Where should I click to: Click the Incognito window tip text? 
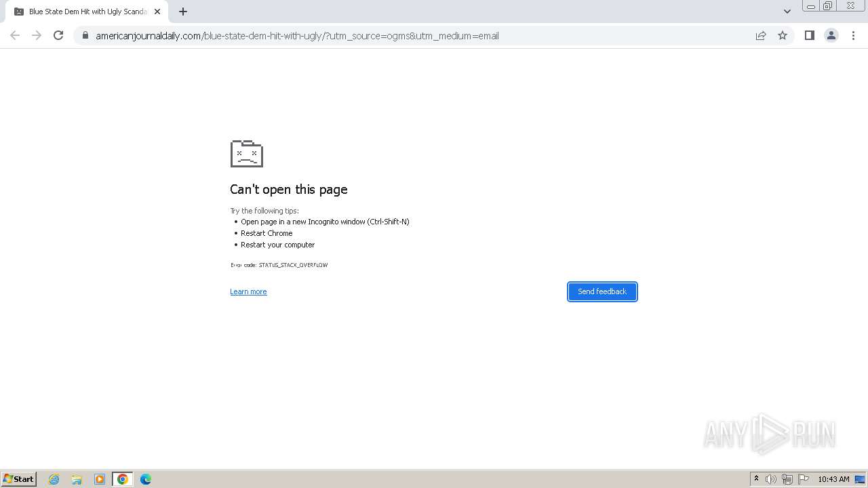click(x=325, y=222)
